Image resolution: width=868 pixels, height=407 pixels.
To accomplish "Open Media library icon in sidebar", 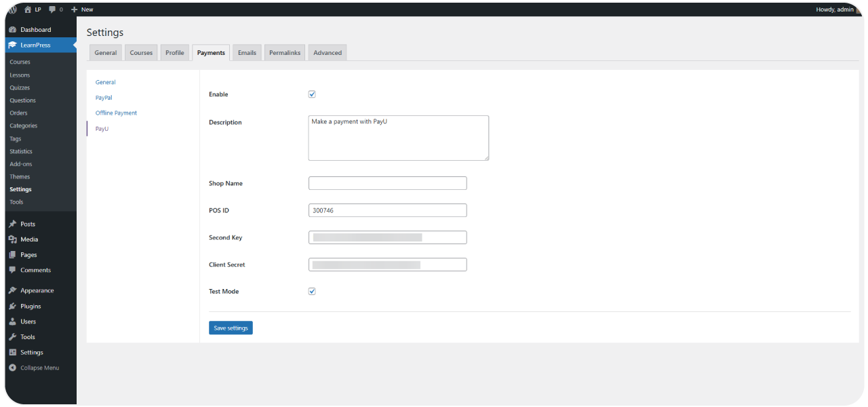I will [x=13, y=239].
